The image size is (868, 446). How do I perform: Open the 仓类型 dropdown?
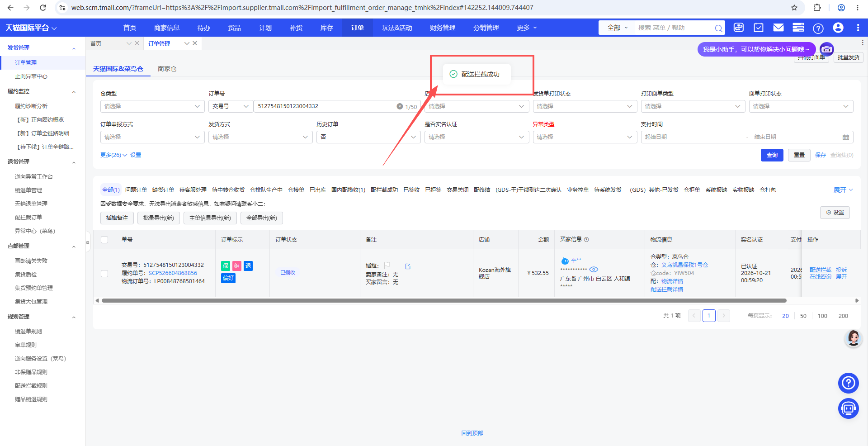click(152, 106)
